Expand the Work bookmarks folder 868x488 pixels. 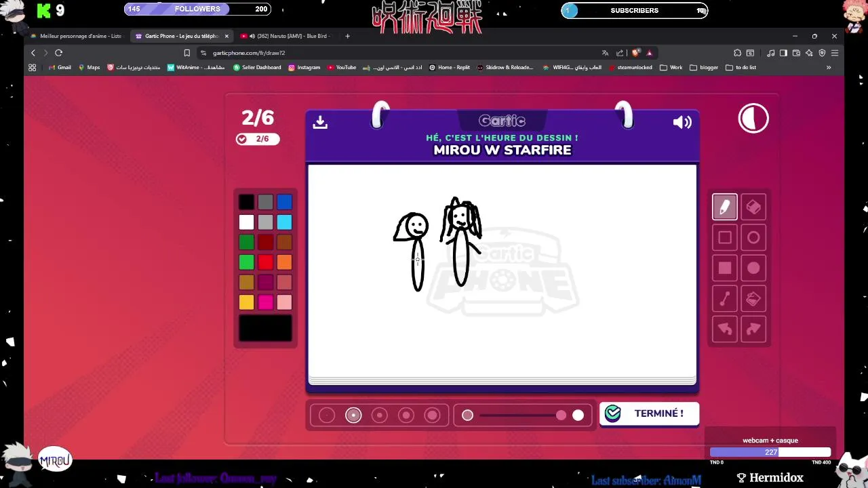coord(670,68)
